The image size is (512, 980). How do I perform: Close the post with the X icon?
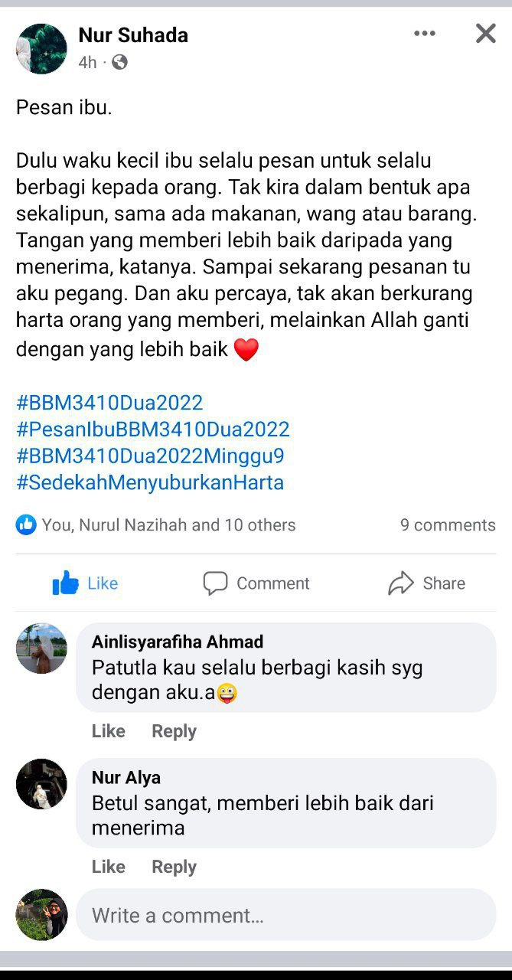click(486, 33)
